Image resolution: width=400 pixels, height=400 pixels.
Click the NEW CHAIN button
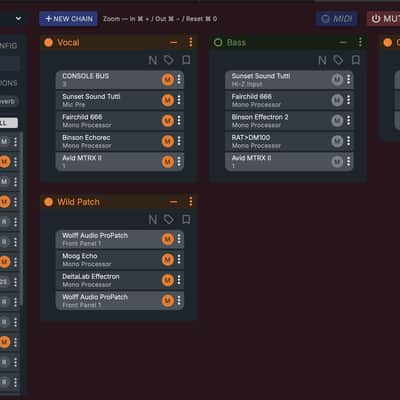click(x=69, y=19)
